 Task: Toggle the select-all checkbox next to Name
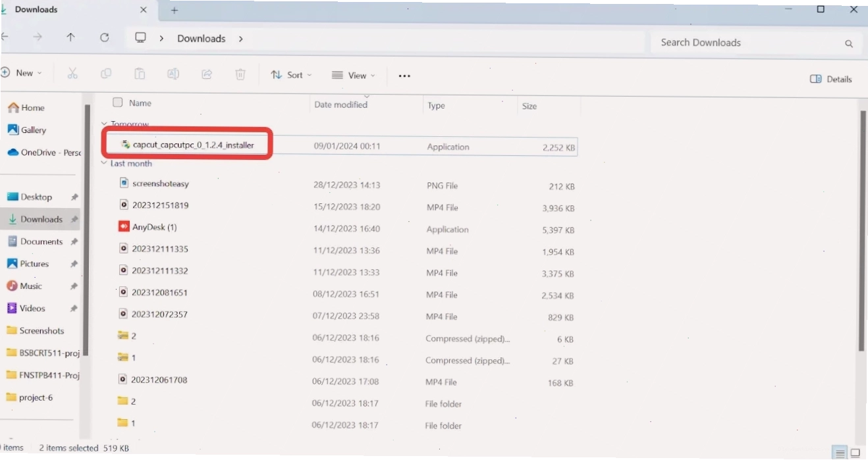pos(118,102)
